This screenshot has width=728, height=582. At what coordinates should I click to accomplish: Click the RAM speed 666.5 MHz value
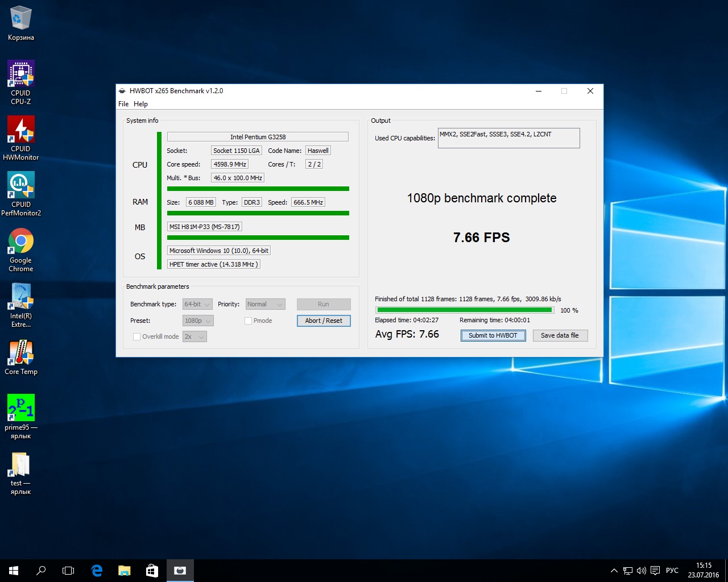click(x=308, y=202)
